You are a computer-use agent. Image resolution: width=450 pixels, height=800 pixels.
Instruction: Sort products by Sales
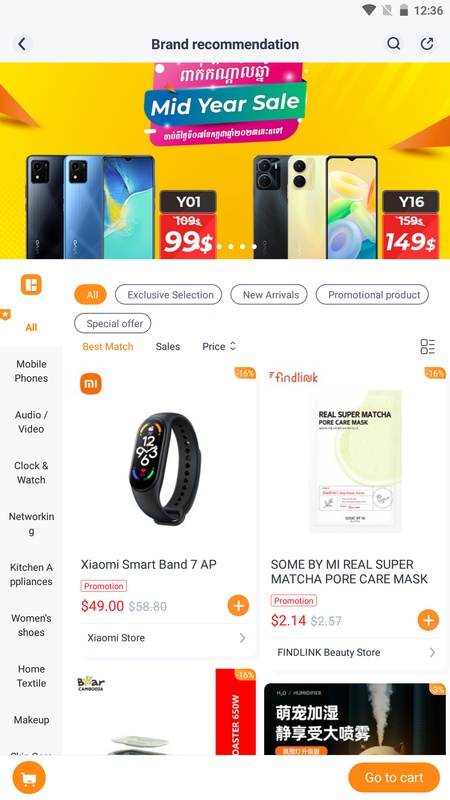tap(168, 346)
